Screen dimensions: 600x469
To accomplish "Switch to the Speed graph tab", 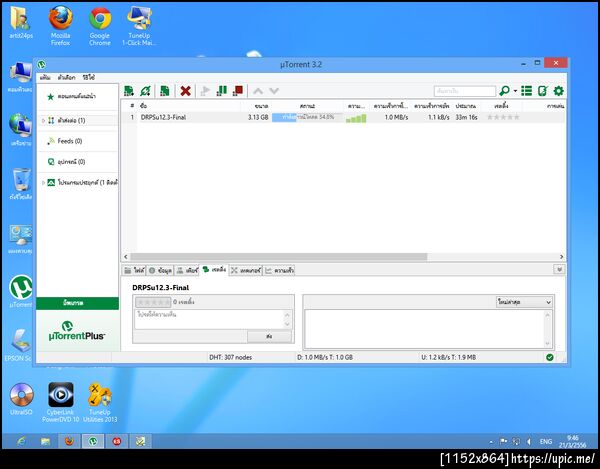I will pyautogui.click(x=279, y=270).
